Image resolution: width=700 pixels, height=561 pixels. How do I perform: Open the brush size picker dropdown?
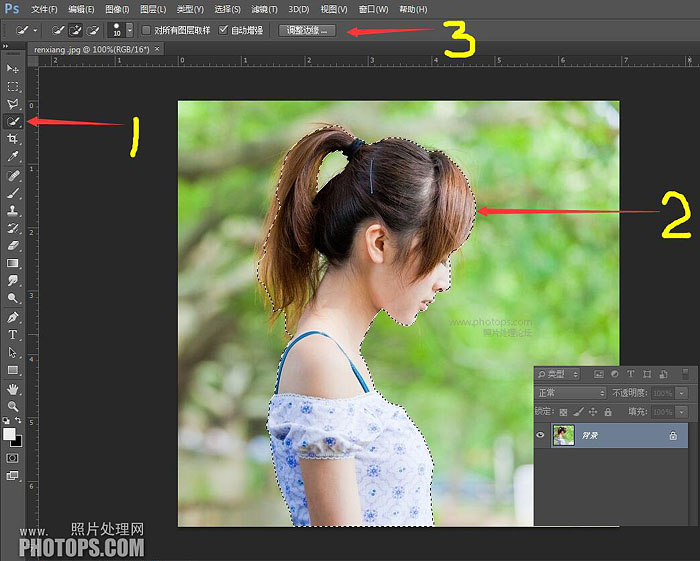point(129,30)
